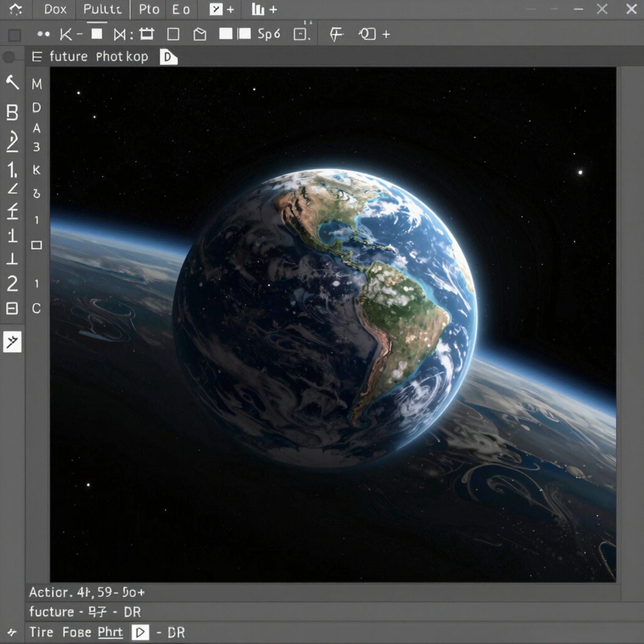This screenshot has width=644, height=644.
Task: Click the dotted square icon in toolbar
Action: pyautogui.click(x=300, y=34)
